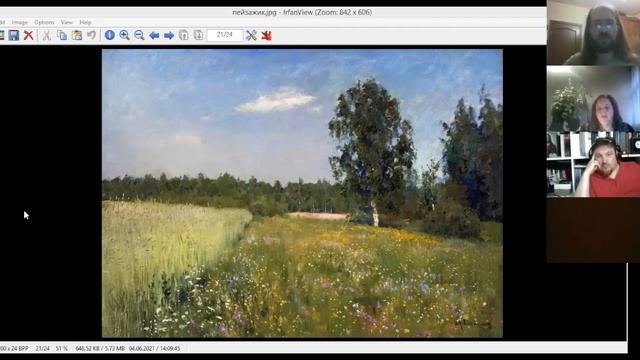Click the landscape painting in the viewer
Viewport: 640px width, 360px height.
coord(302,193)
